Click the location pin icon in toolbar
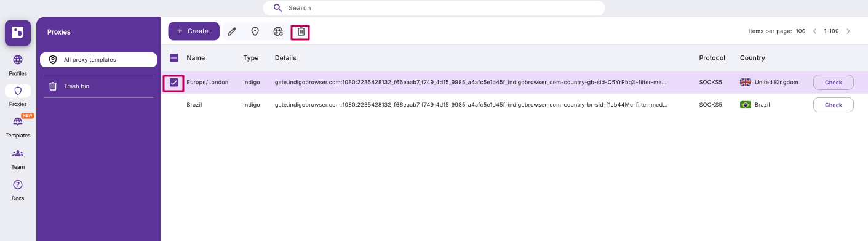This screenshot has width=868, height=241. point(255,31)
